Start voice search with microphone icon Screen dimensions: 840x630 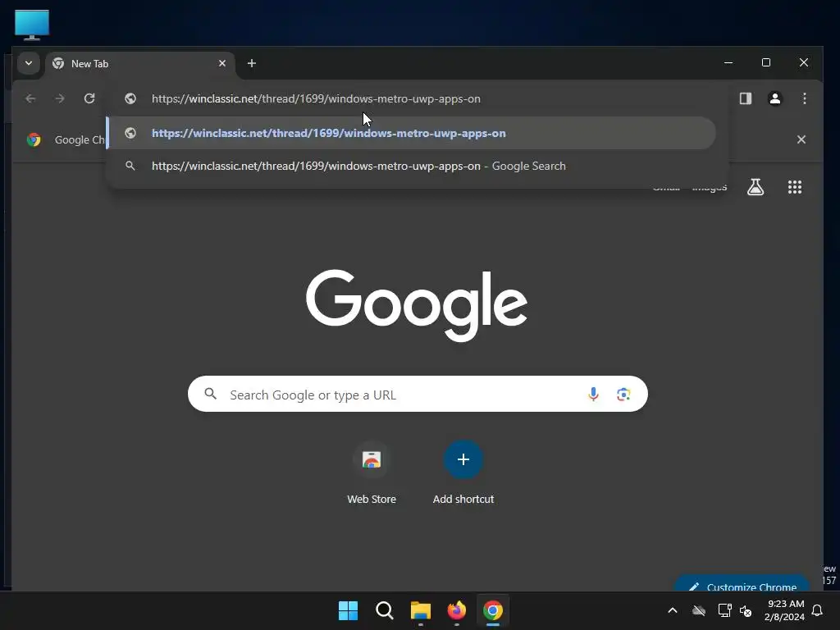593,395
